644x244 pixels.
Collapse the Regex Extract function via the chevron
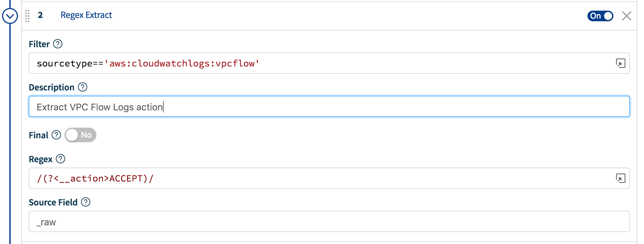10,16
